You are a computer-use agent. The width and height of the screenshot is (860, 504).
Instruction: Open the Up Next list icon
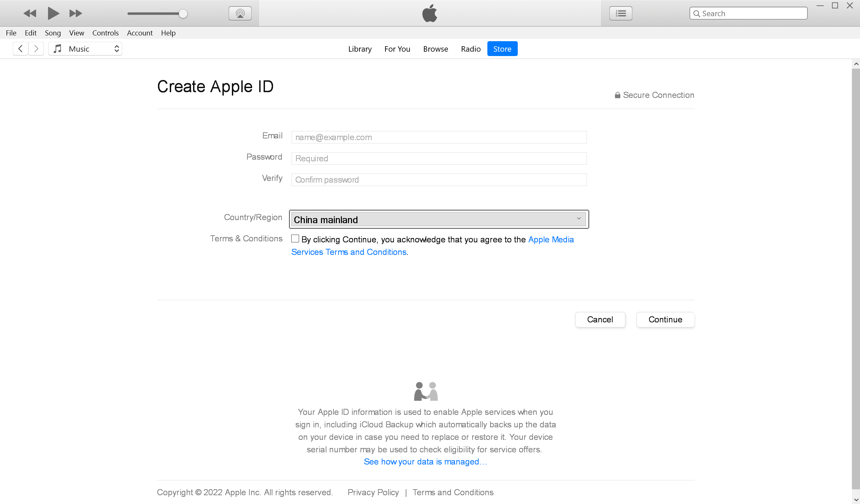tap(620, 13)
